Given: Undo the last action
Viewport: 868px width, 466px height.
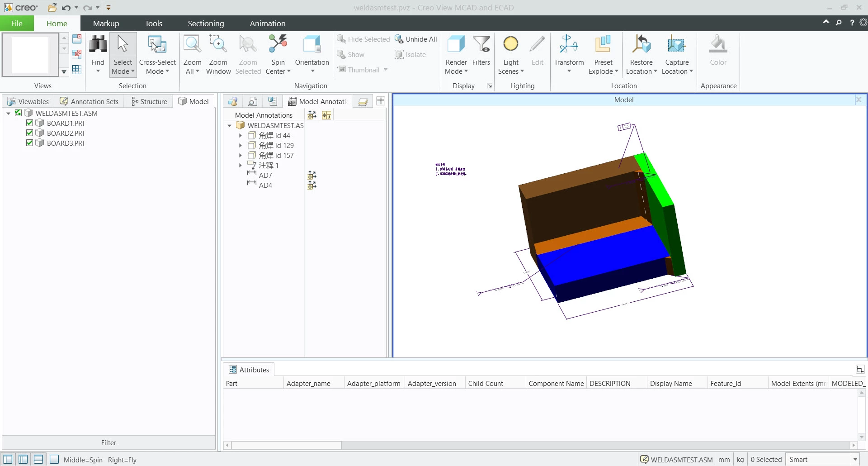Looking at the screenshot, I should click(66, 8).
